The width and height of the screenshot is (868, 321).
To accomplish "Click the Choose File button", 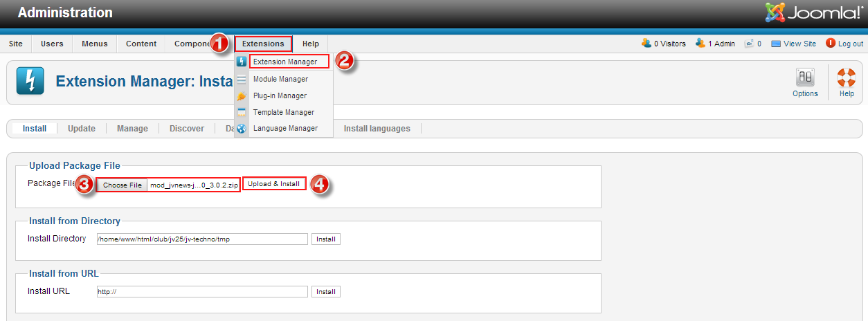I will (123, 185).
